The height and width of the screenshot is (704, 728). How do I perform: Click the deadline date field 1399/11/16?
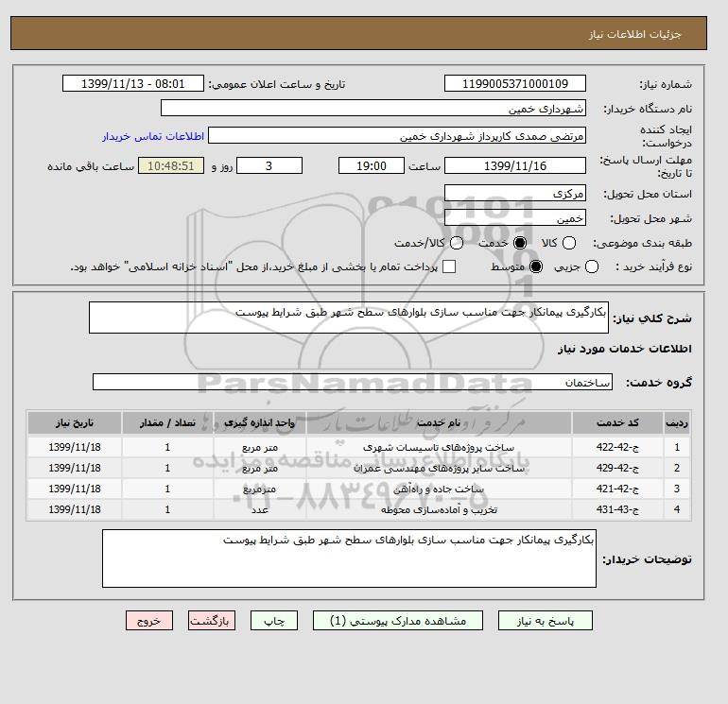click(515, 165)
